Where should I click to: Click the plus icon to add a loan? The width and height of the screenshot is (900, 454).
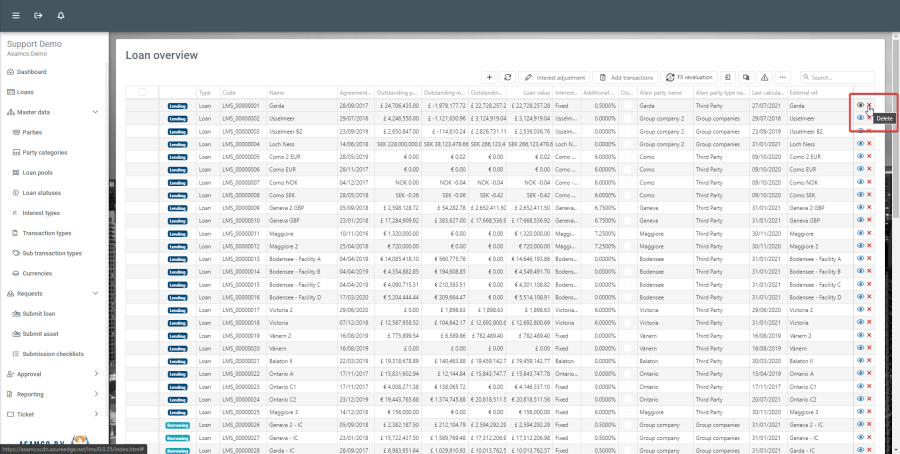489,77
